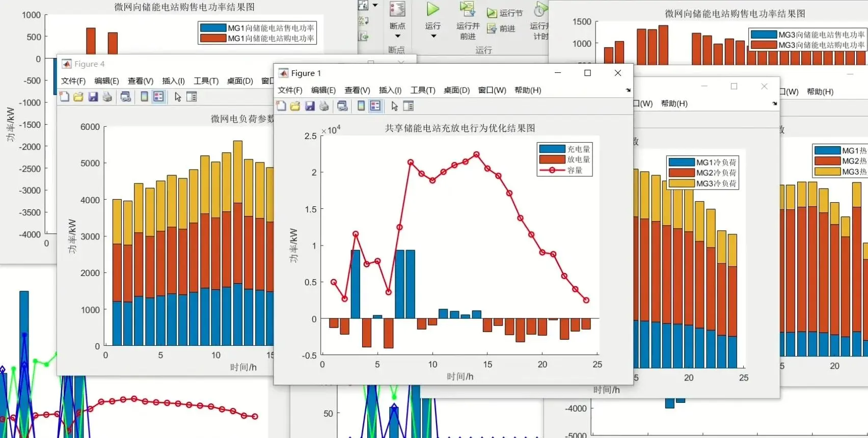Click MG1冷负荷 legend entry
The image size is (868, 438).
point(702,162)
